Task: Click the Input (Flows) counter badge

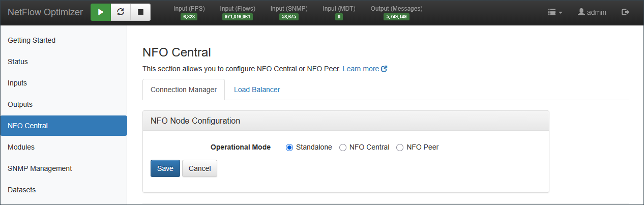Action: 238,17
